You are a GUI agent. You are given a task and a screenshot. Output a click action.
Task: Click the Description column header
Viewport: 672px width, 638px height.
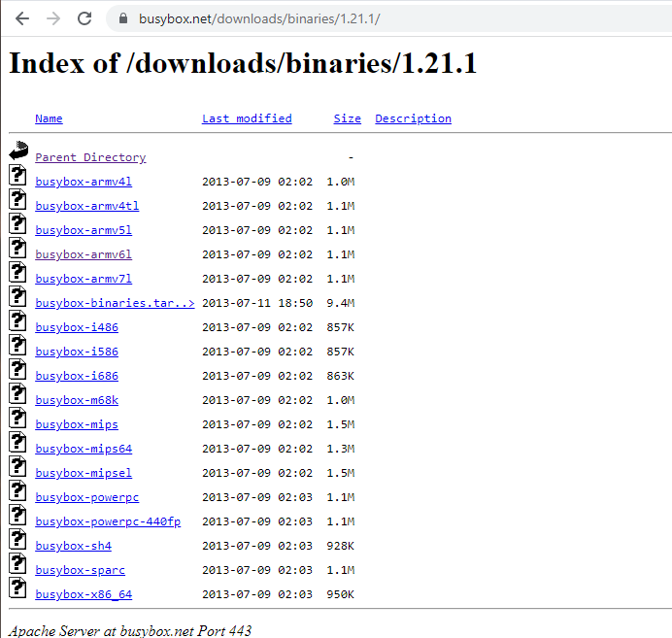413,118
